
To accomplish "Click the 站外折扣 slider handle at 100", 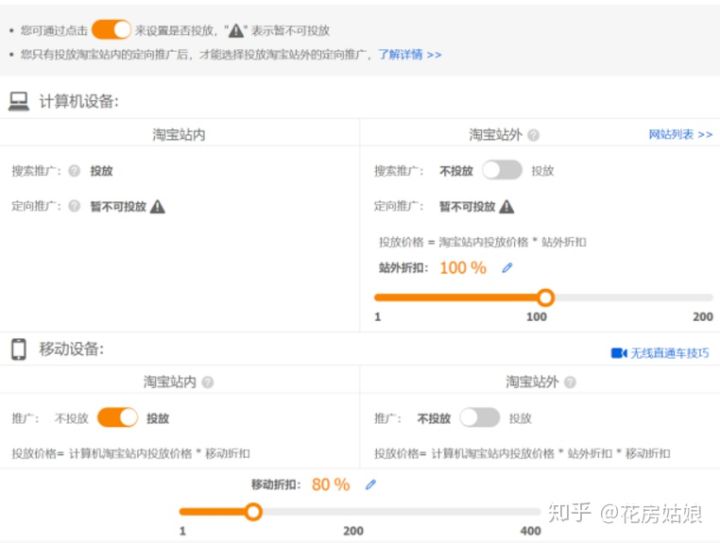I will [x=545, y=297].
